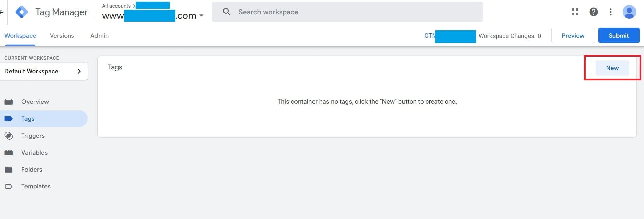
Task: Expand the container name dropdown arrow
Action: tap(201, 16)
